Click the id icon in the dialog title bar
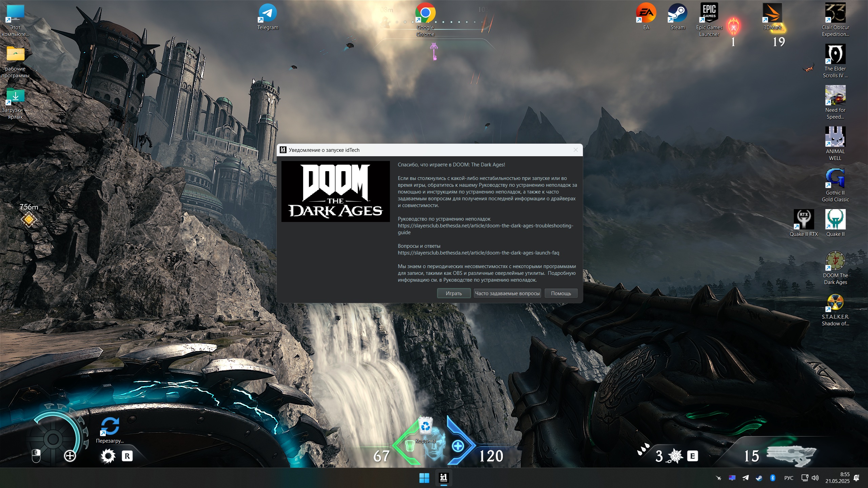This screenshot has width=868, height=488. 283,150
